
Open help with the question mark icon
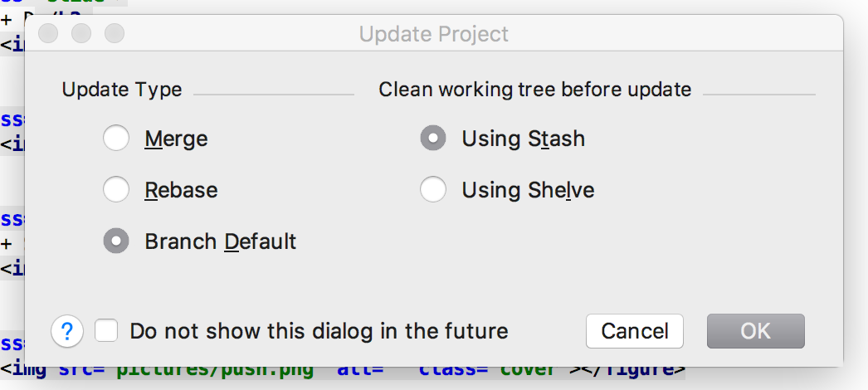point(67,332)
